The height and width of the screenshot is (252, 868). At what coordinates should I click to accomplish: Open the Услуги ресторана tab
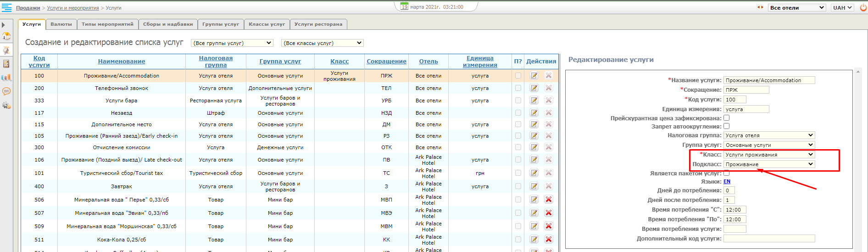(318, 24)
